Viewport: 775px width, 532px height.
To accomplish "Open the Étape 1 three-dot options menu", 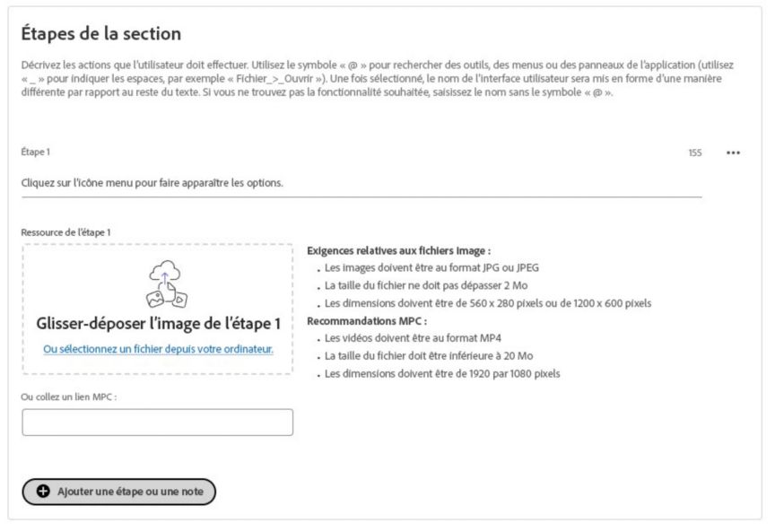I will (x=733, y=153).
